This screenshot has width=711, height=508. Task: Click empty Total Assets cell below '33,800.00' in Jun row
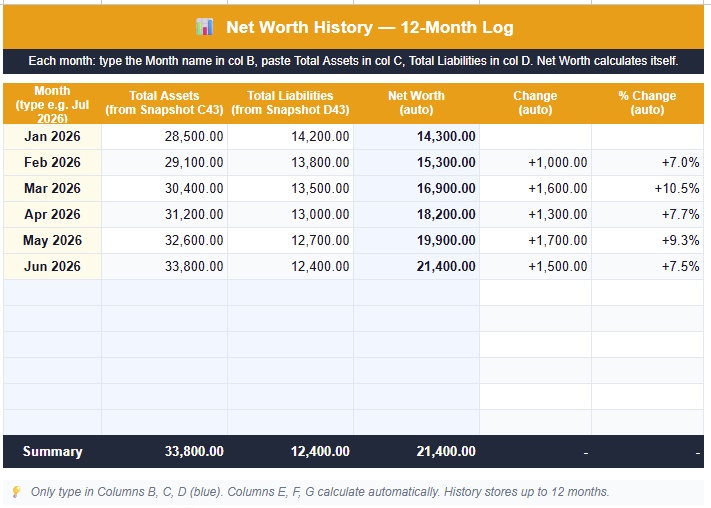pyautogui.click(x=164, y=293)
